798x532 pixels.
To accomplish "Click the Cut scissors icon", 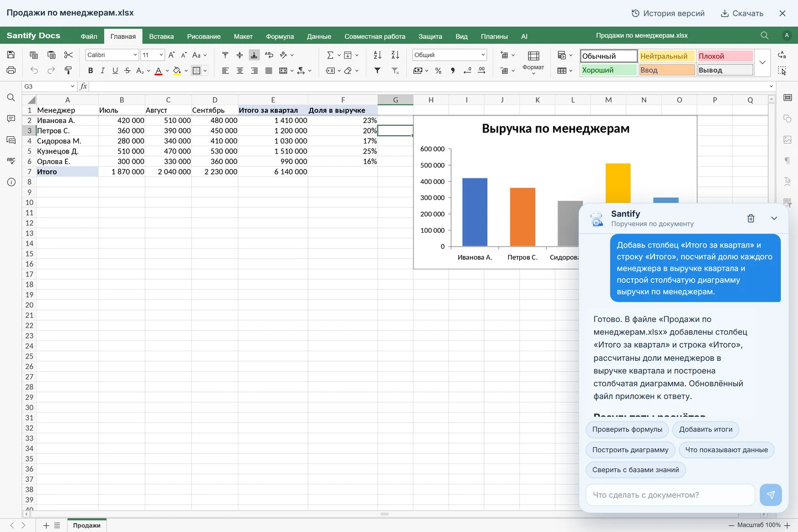I will click(x=68, y=55).
